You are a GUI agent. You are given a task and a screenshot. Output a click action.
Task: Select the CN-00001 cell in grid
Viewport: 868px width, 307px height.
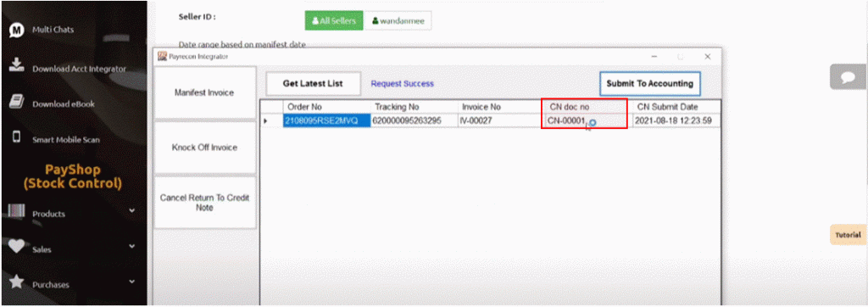(x=586, y=120)
